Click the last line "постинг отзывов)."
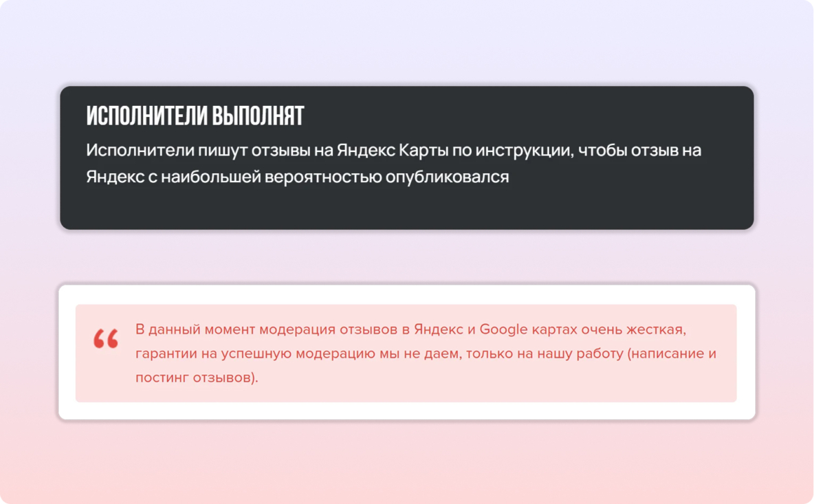814x504 pixels. click(x=197, y=377)
